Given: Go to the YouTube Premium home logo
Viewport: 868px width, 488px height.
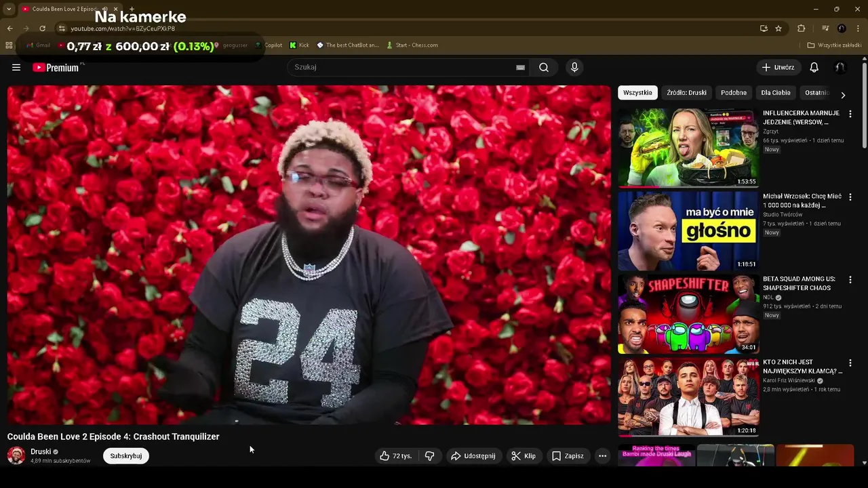Looking at the screenshot, I should (x=56, y=67).
